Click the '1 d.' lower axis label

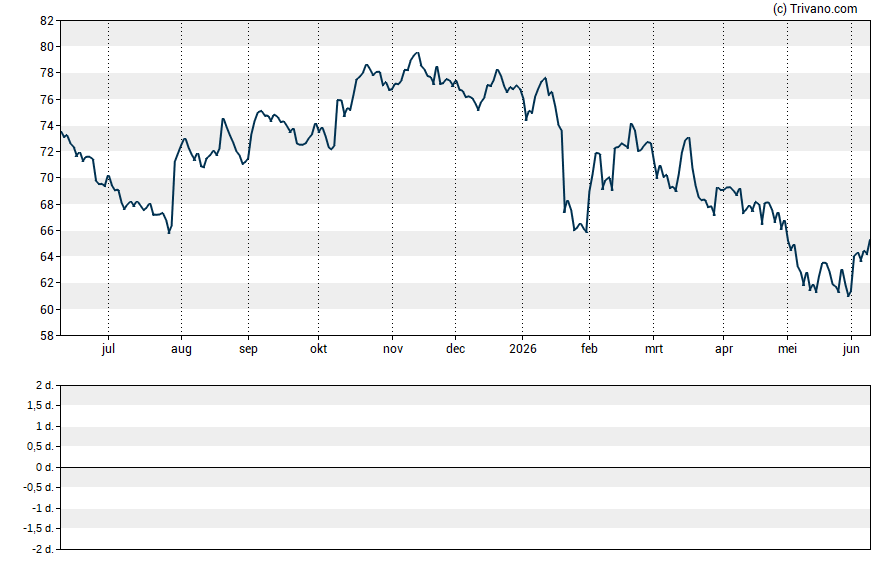45,426
